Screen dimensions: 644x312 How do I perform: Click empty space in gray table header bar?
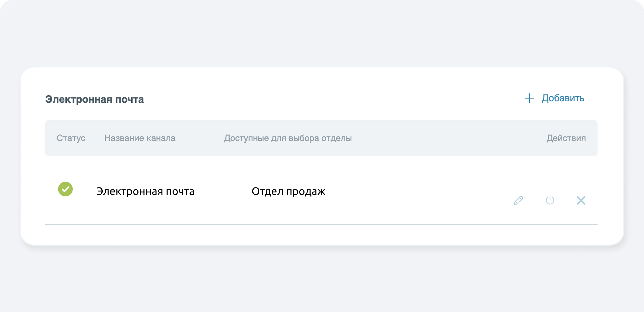448,138
